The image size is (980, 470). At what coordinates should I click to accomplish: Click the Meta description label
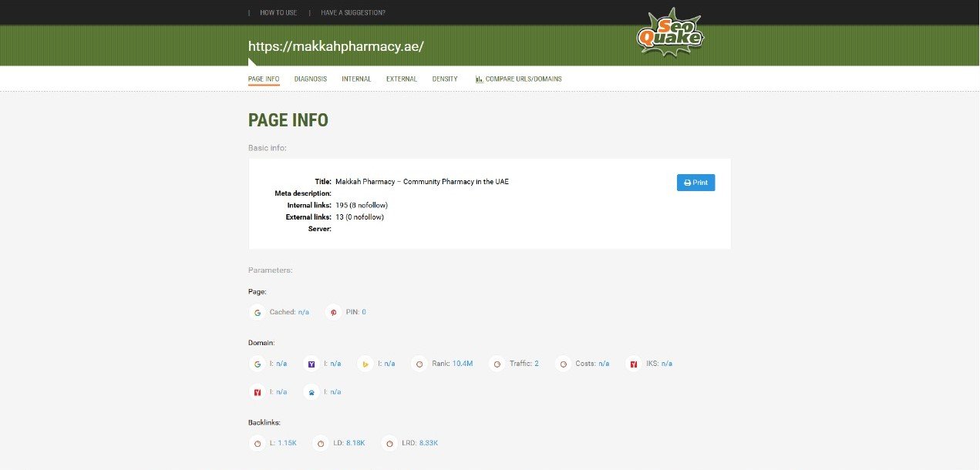click(303, 193)
